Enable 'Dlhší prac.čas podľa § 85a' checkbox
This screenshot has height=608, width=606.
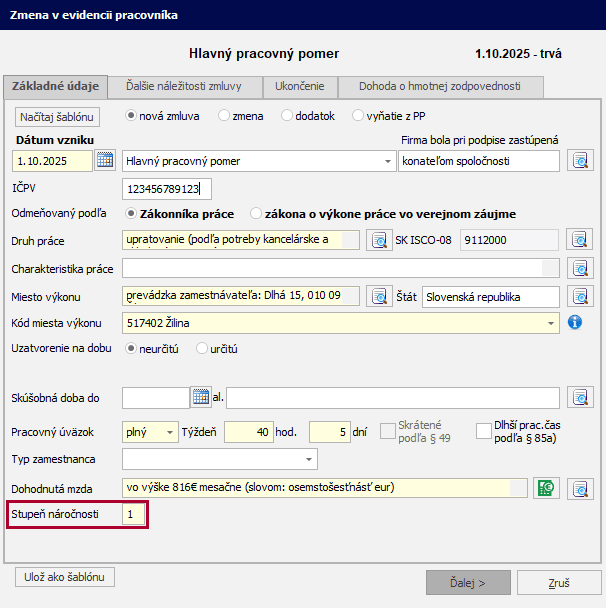(484, 431)
